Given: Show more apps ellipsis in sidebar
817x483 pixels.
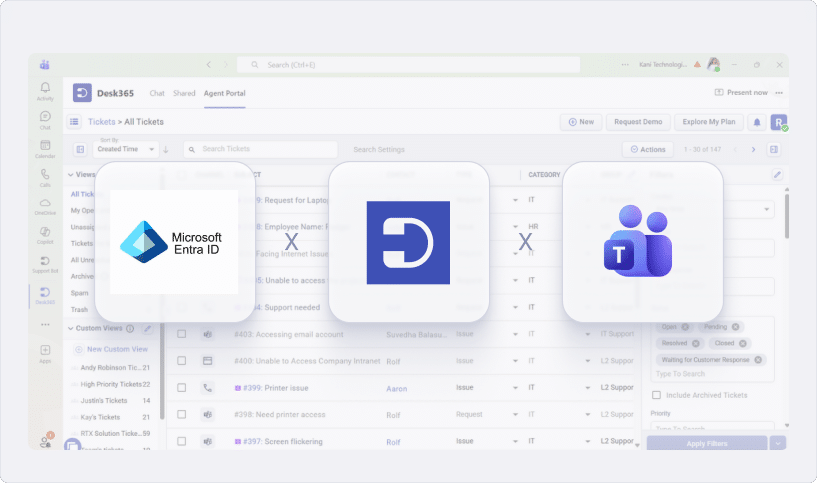Looking at the screenshot, I should (45, 325).
